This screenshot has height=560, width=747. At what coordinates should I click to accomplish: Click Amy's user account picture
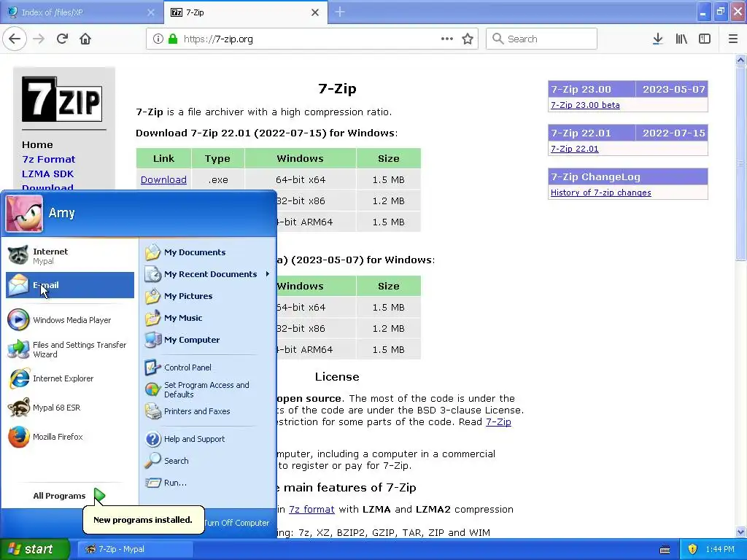click(24, 214)
